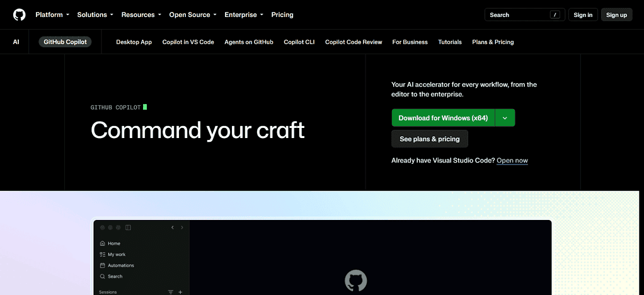
Task: Click the Sessions filter icon in preview
Action: coord(170,292)
